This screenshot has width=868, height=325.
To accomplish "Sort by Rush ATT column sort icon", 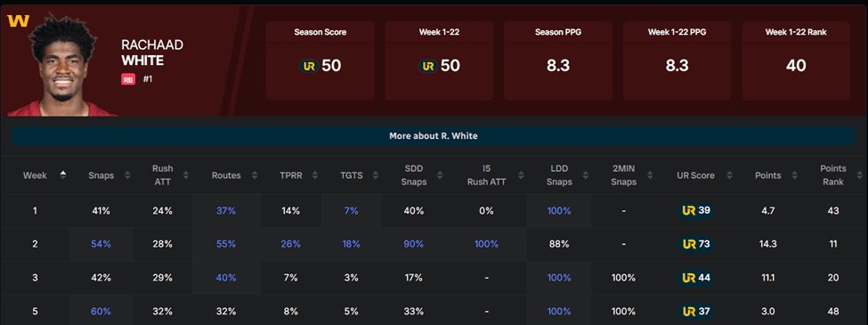I will click(186, 175).
